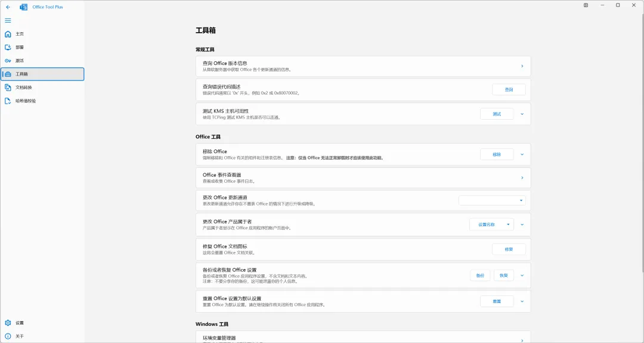Select the 工具箱 toolbox icon in sidebar
The height and width of the screenshot is (343, 644).
point(8,74)
